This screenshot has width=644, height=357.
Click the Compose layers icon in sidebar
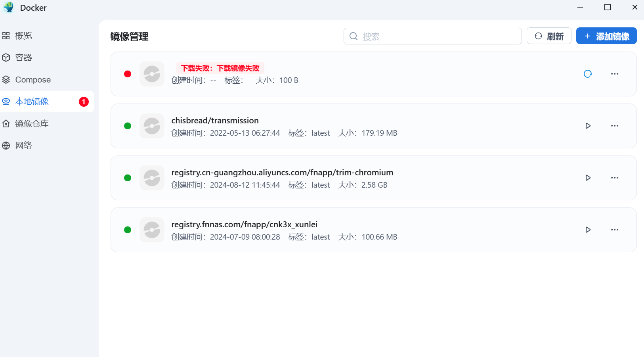(x=6, y=80)
